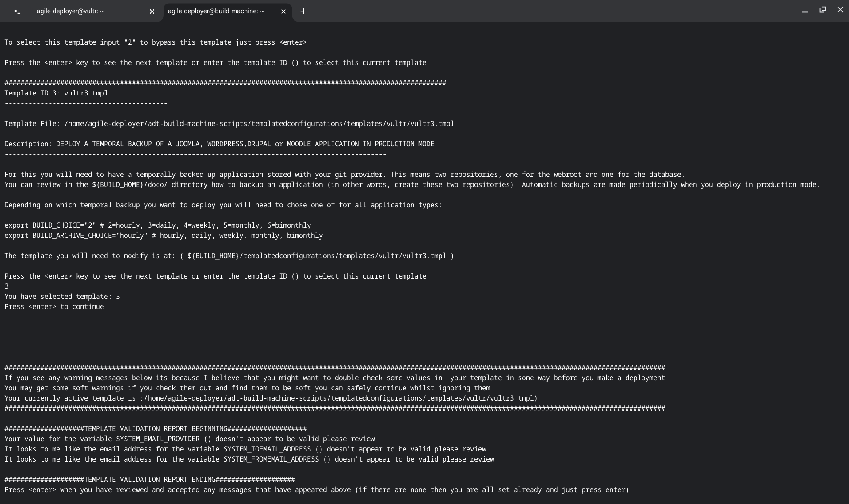Click 'You have selected template: 3' text

point(62,297)
